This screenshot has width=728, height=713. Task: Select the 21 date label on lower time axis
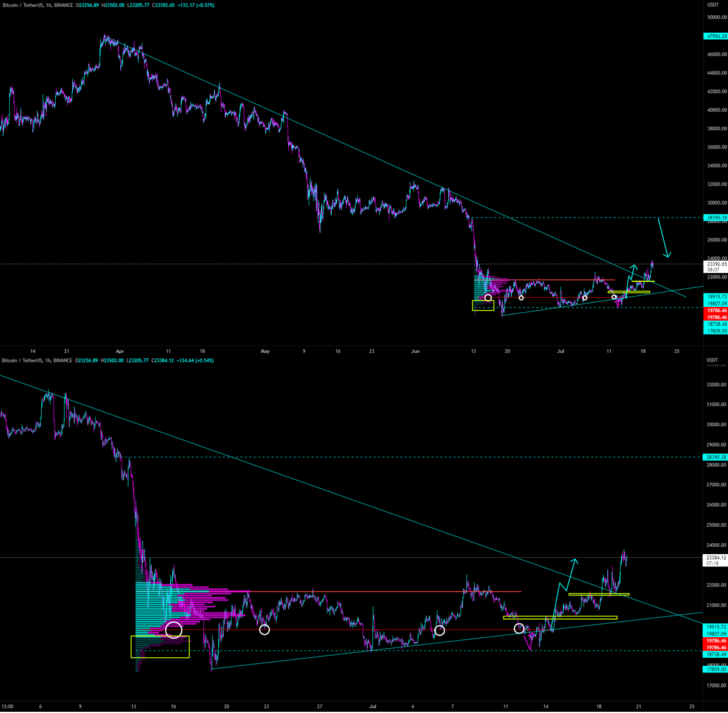tap(639, 706)
